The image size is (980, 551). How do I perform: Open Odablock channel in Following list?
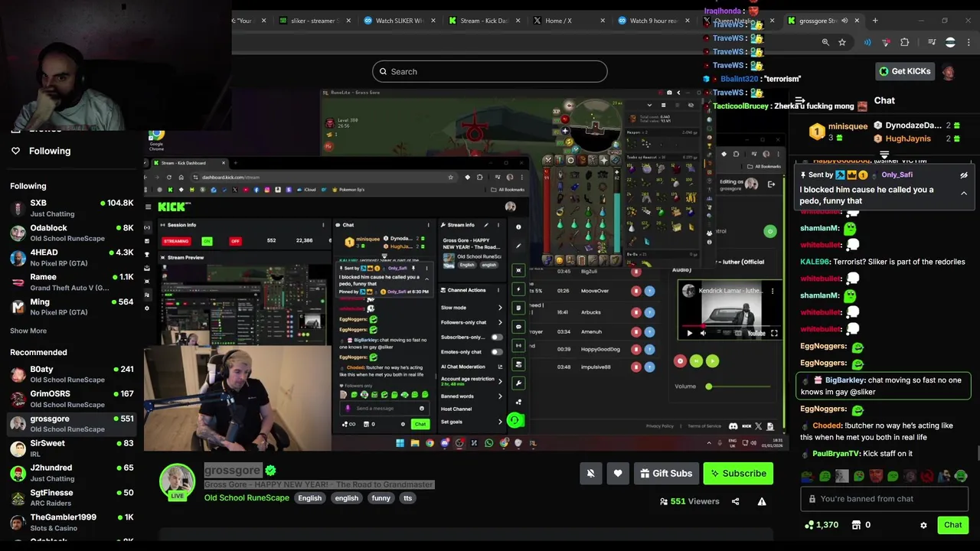point(72,233)
